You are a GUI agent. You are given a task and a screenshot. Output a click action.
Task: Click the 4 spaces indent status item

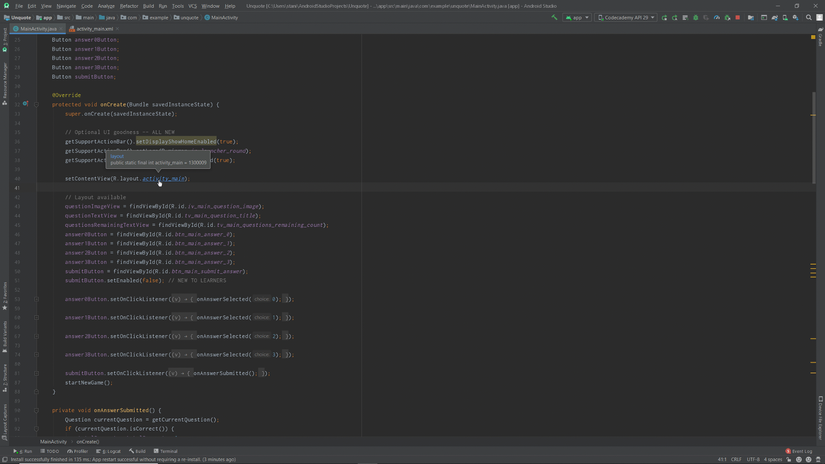tap(773, 459)
